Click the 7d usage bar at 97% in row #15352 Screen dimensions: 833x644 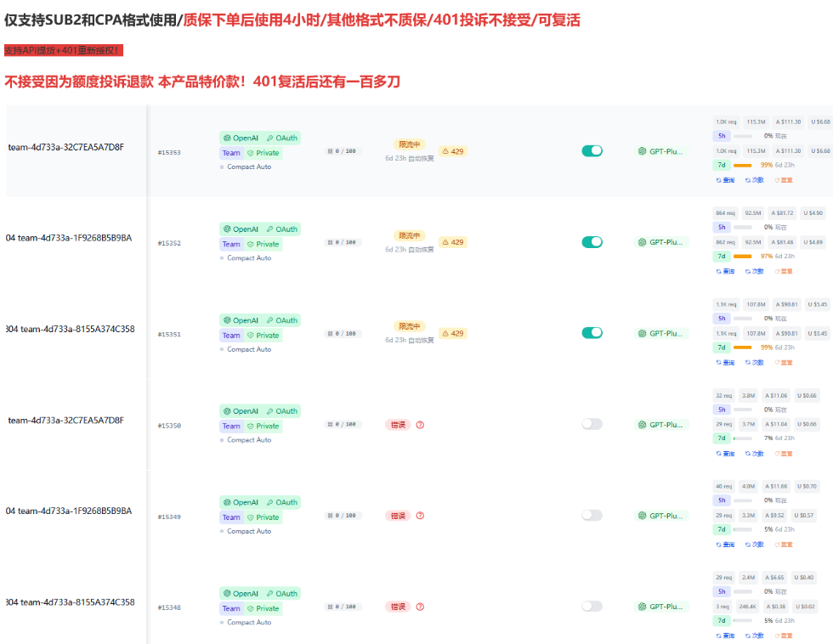pyautogui.click(x=743, y=257)
